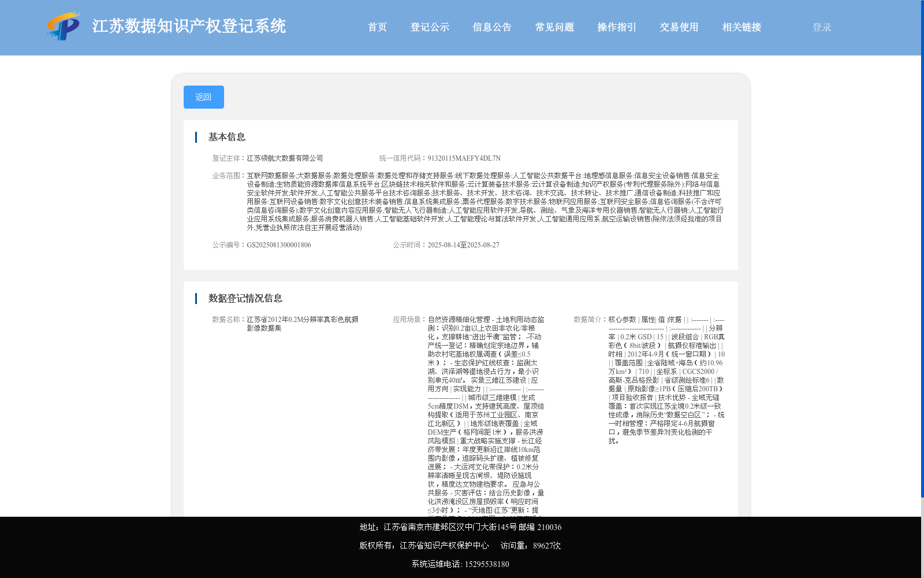
Task: Open the 信息公告 menu item
Action: (x=493, y=27)
